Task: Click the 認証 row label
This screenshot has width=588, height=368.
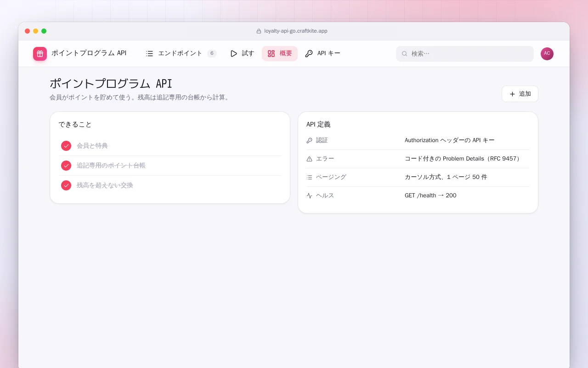Action: tap(322, 140)
